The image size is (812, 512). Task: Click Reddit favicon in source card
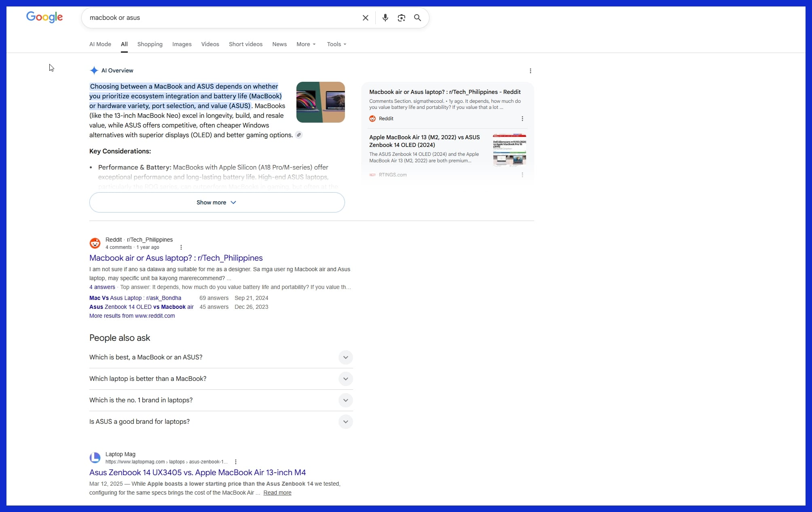point(372,119)
